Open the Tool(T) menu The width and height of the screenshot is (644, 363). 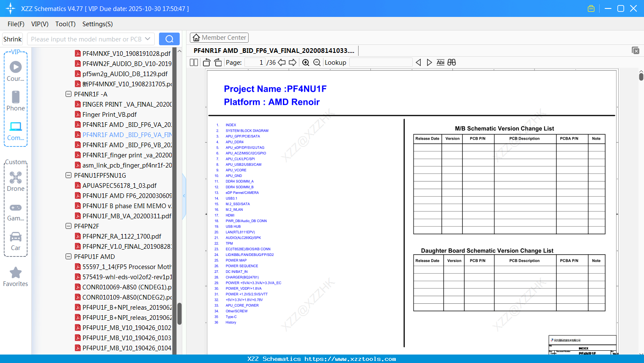(66, 24)
